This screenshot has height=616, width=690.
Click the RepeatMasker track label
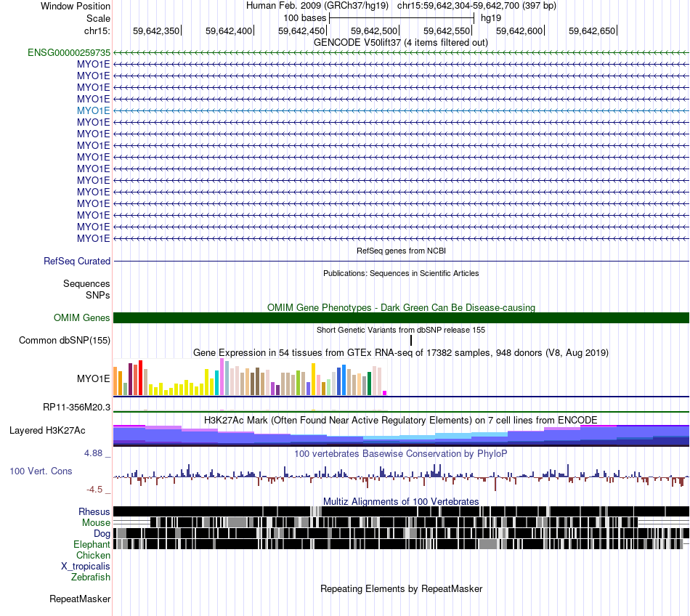click(x=80, y=599)
